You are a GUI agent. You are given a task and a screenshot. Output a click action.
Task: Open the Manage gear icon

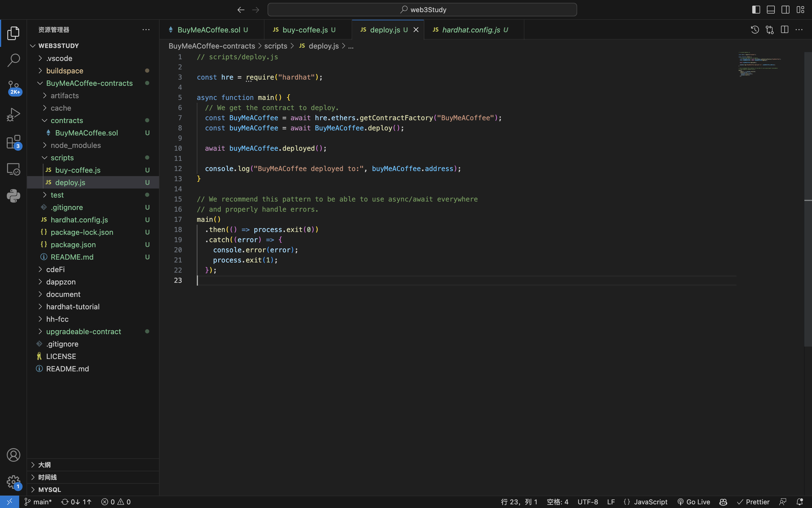coord(14,482)
